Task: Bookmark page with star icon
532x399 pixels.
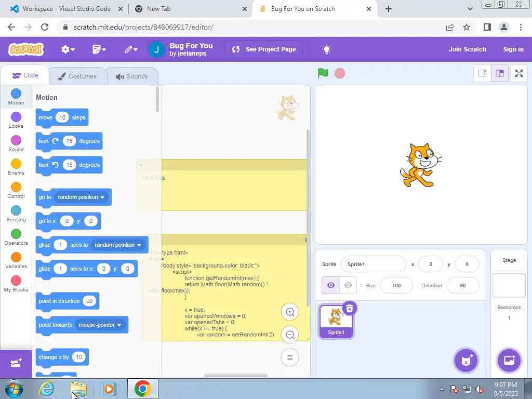Action: pyautogui.click(x=467, y=27)
